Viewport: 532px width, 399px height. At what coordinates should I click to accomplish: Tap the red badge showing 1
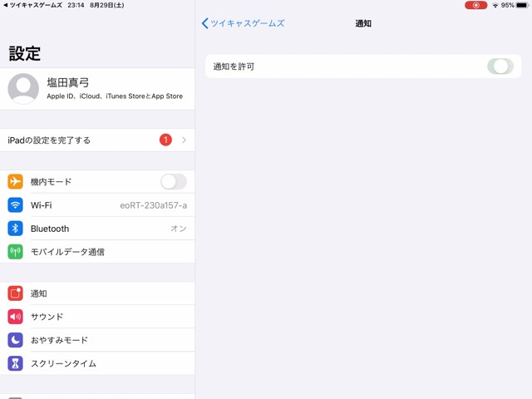click(165, 140)
